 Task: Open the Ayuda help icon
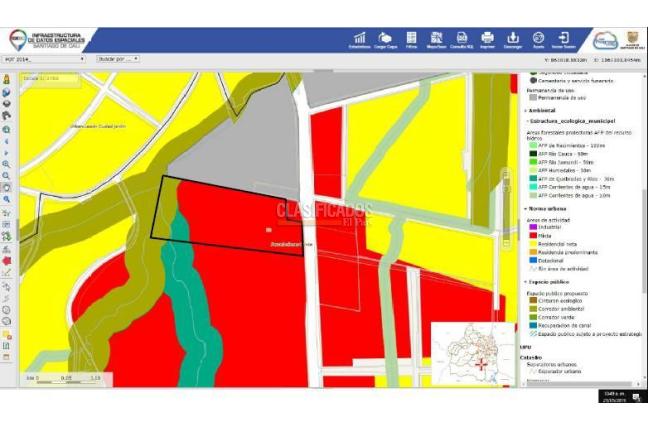(538, 40)
